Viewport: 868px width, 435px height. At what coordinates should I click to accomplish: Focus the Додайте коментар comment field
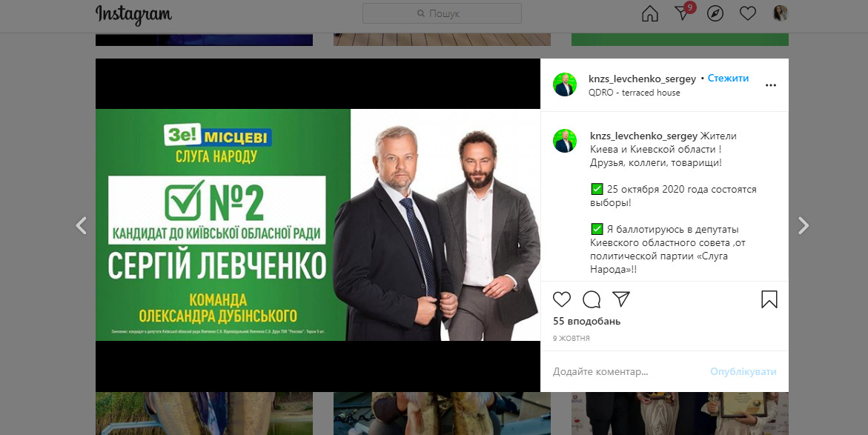click(626, 371)
